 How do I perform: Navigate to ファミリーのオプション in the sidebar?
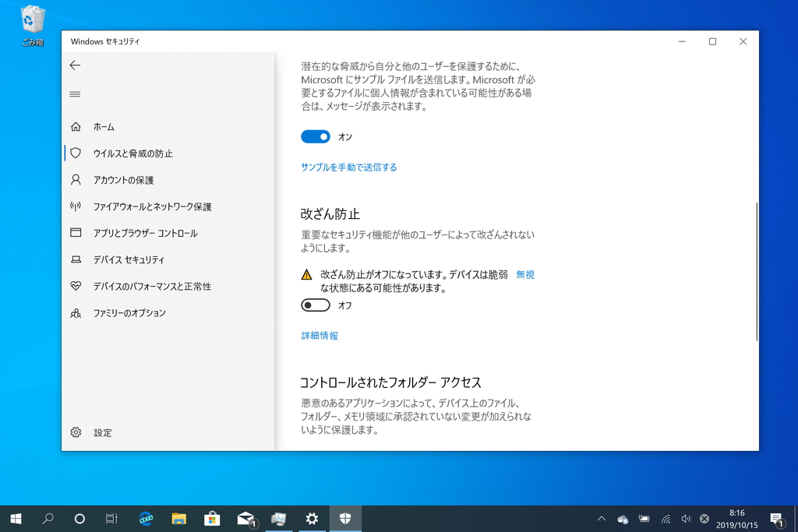75,312
